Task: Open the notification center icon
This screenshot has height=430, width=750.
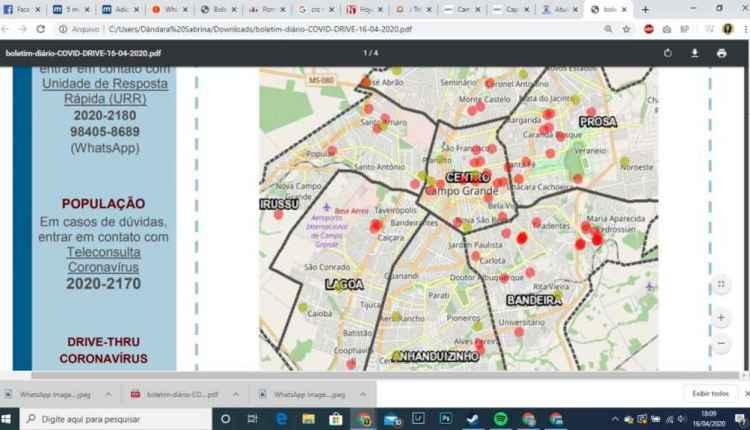Action: [740, 419]
